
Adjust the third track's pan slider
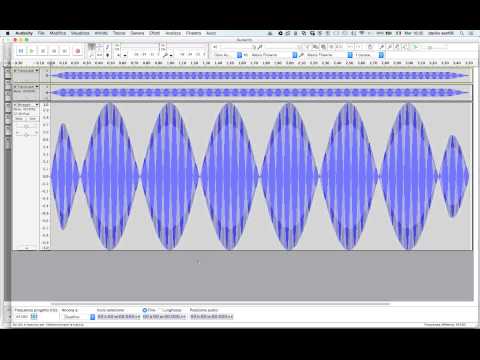pyautogui.click(x=26, y=134)
